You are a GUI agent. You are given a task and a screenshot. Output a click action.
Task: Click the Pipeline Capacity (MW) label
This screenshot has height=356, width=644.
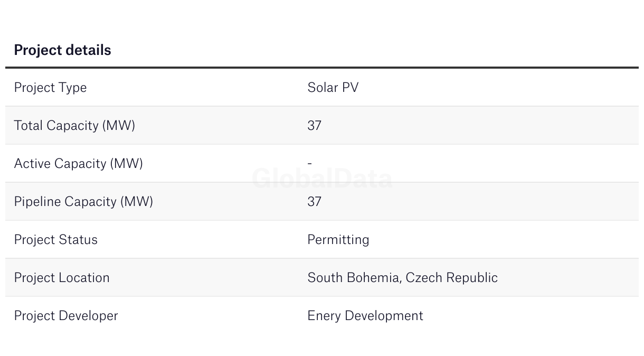point(83,202)
